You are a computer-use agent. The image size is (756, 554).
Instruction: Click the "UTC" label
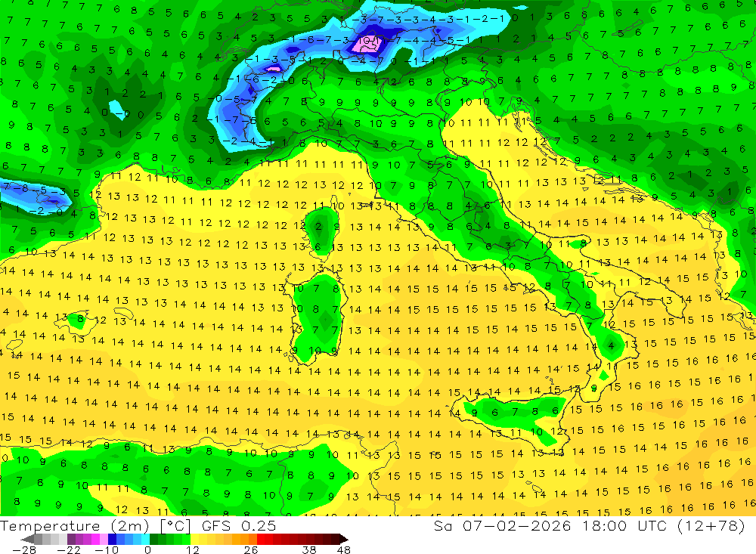tap(653, 526)
